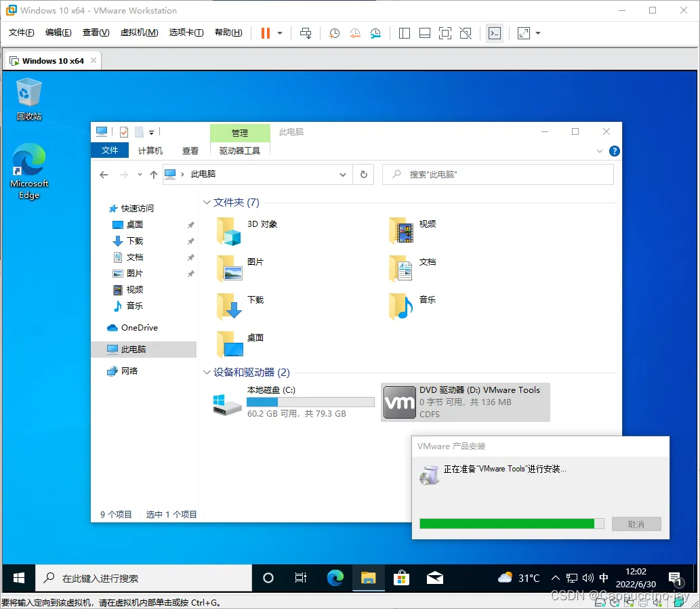Click up one level arrow
The image size is (700, 609).
(154, 175)
